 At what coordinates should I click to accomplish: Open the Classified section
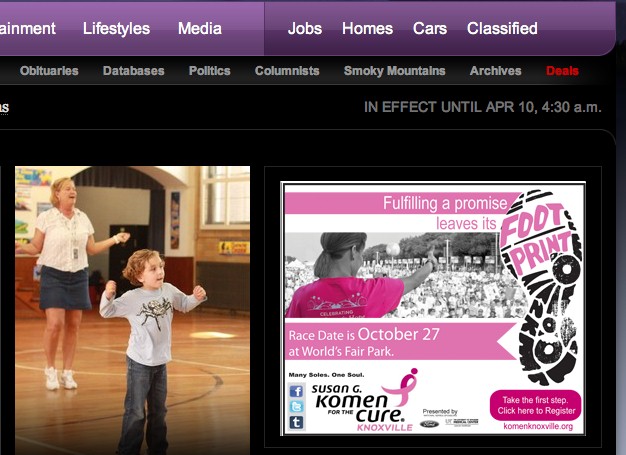click(x=502, y=28)
